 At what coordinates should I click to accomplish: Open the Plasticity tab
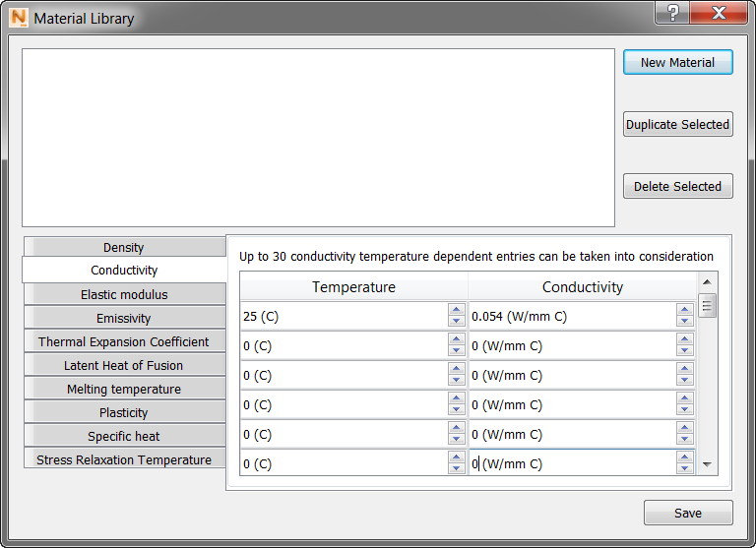(124, 412)
